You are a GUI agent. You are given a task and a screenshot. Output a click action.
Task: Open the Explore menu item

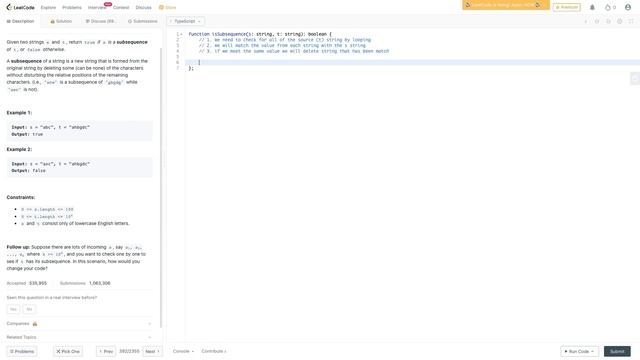48,7
